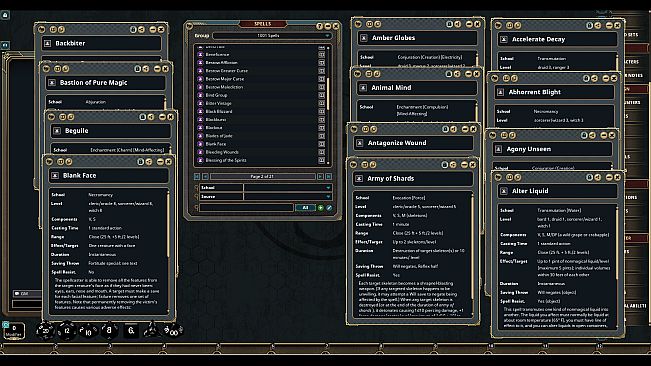The width and height of the screenshot is (651, 366).
Task: Go to next page of spell list
Action: tap(320, 176)
